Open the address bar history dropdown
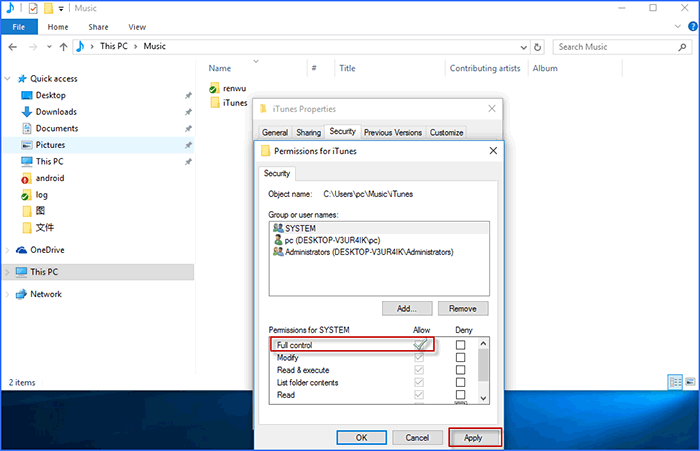700x451 pixels. [x=523, y=47]
